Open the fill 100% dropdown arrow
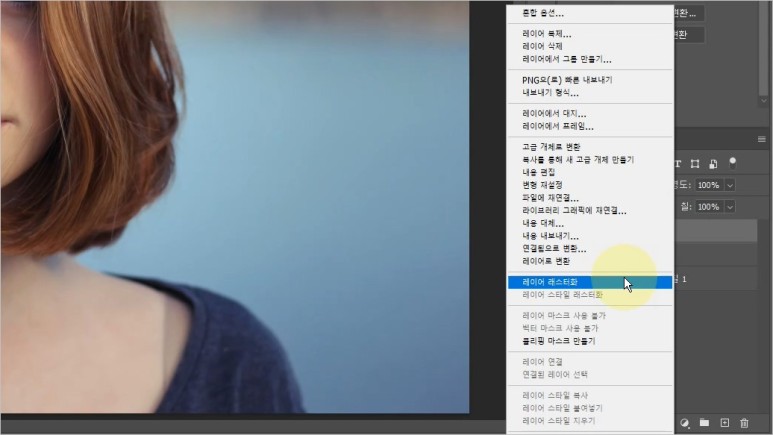This screenshot has height=435, width=773. click(730, 207)
